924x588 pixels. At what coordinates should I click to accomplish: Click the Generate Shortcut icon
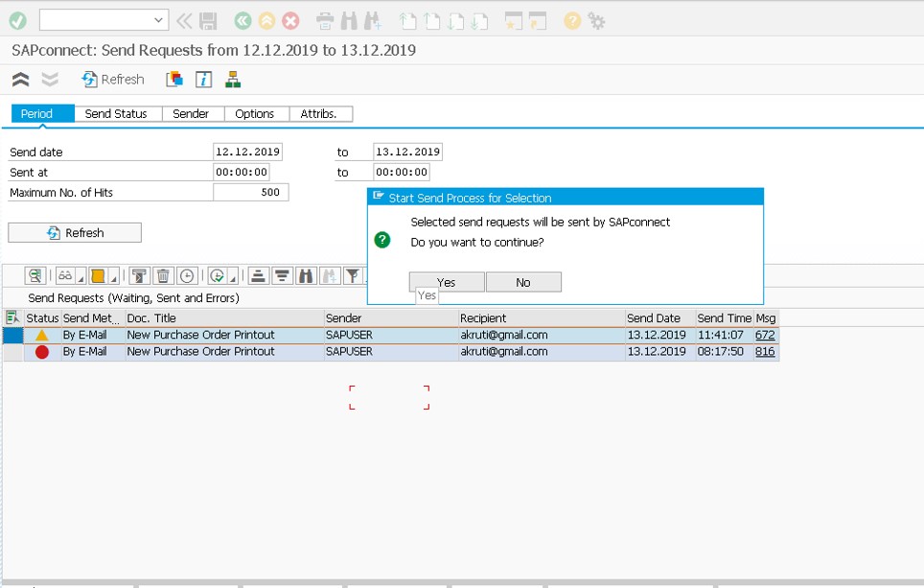click(538, 21)
